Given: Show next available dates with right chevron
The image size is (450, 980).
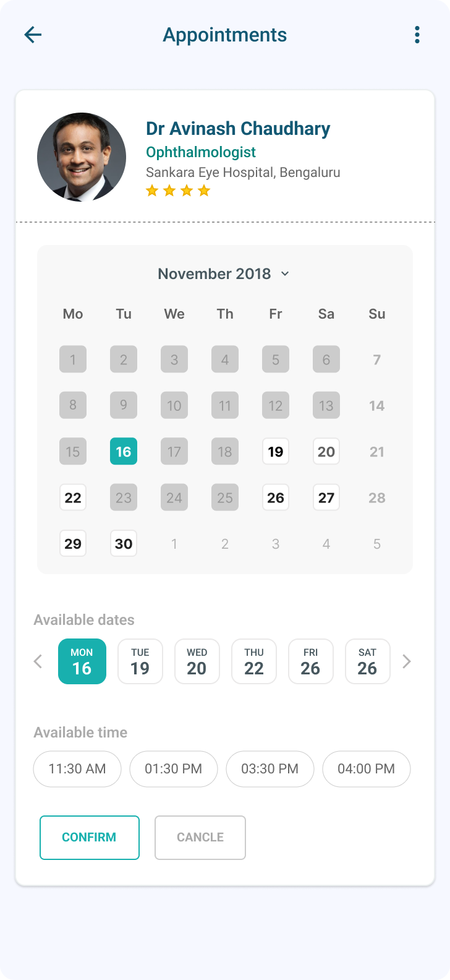Looking at the screenshot, I should point(406,661).
